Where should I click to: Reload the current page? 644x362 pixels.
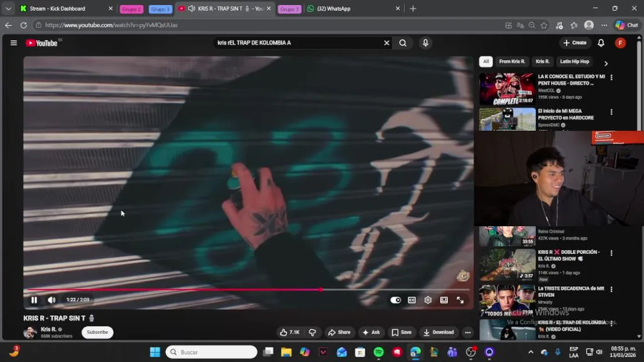point(24,25)
